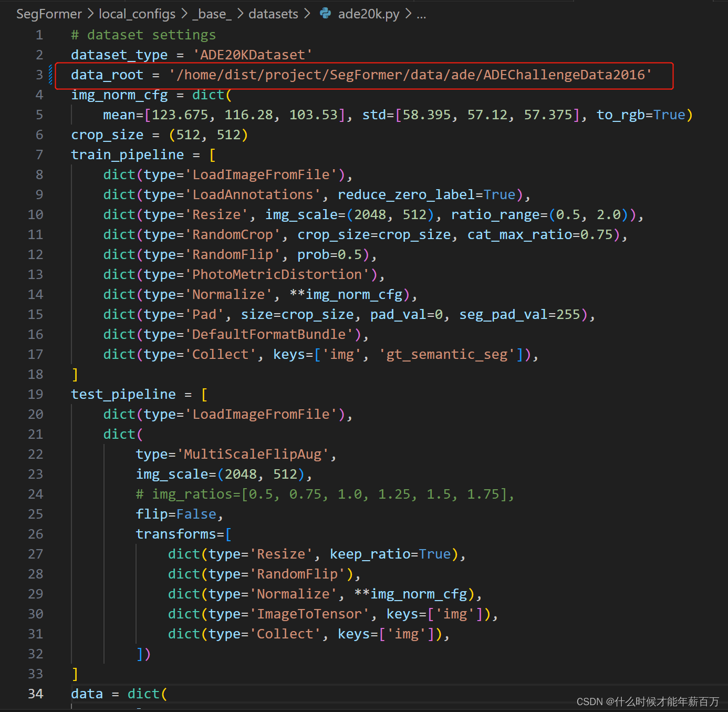The width and height of the screenshot is (728, 712).
Task: Click line number 19 in gutter
Action: click(35, 395)
